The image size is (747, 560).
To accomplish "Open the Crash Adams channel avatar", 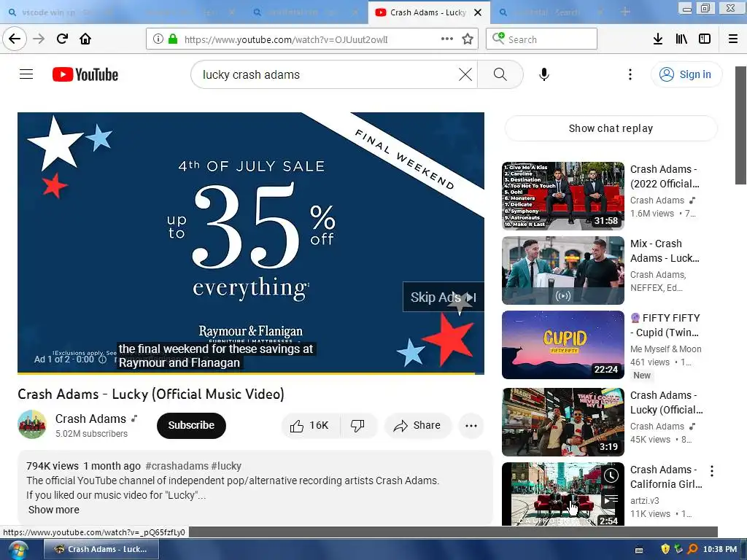I will (32, 424).
